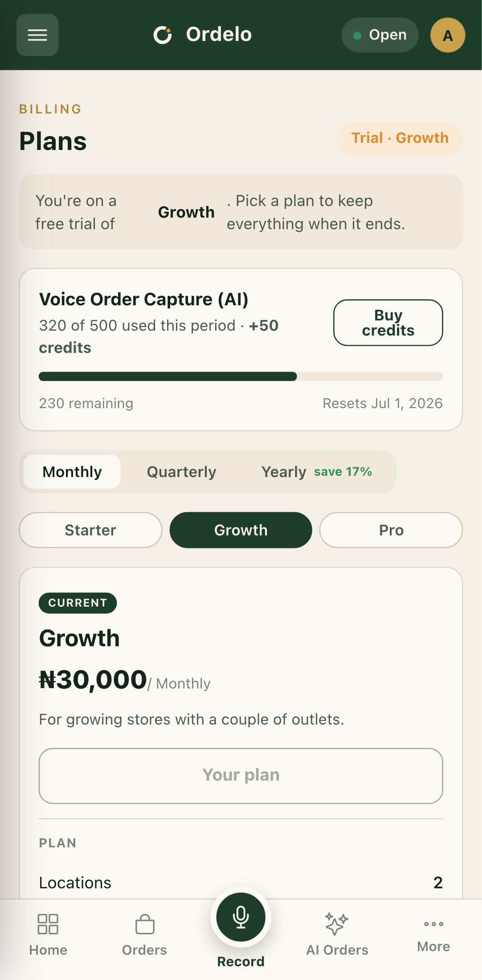Open the user avatar A
The image size is (482, 980).
448,35
